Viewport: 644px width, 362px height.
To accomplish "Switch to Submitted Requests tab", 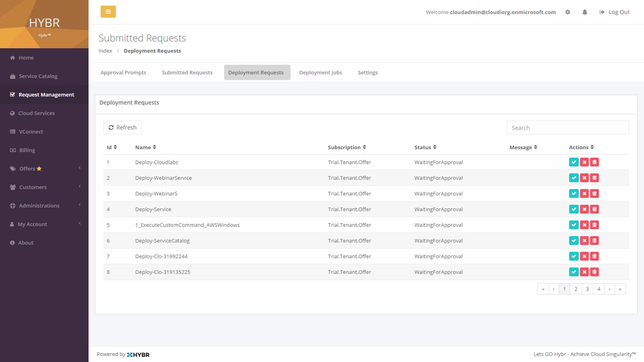I will click(x=187, y=72).
